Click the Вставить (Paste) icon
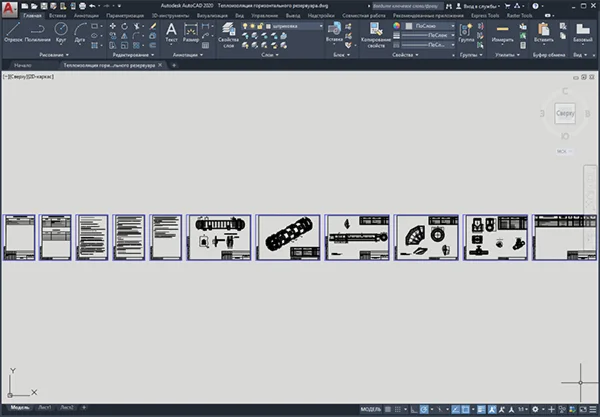The width and height of the screenshot is (600, 417). point(543,32)
